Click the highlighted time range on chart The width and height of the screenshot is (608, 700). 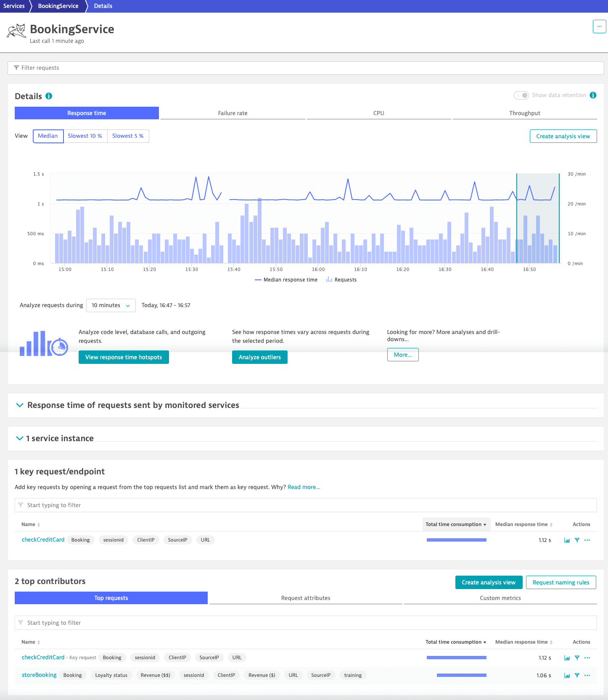[537, 218]
